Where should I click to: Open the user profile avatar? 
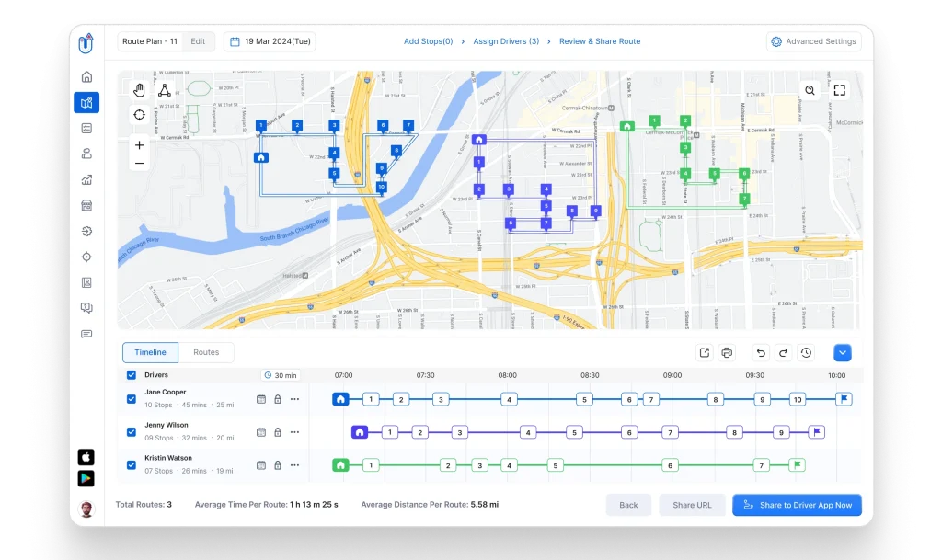pos(86,509)
